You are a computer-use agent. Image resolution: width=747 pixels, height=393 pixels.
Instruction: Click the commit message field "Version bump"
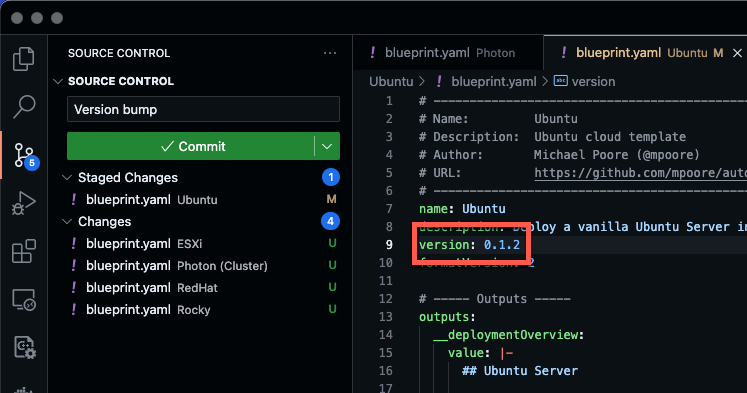click(203, 109)
